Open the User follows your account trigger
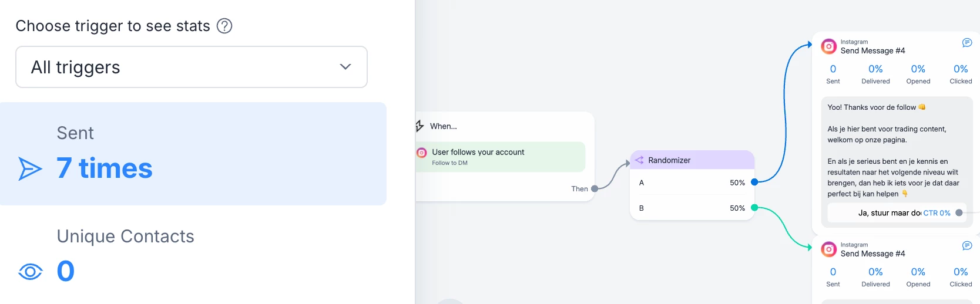This screenshot has height=304, width=980. coord(501,157)
